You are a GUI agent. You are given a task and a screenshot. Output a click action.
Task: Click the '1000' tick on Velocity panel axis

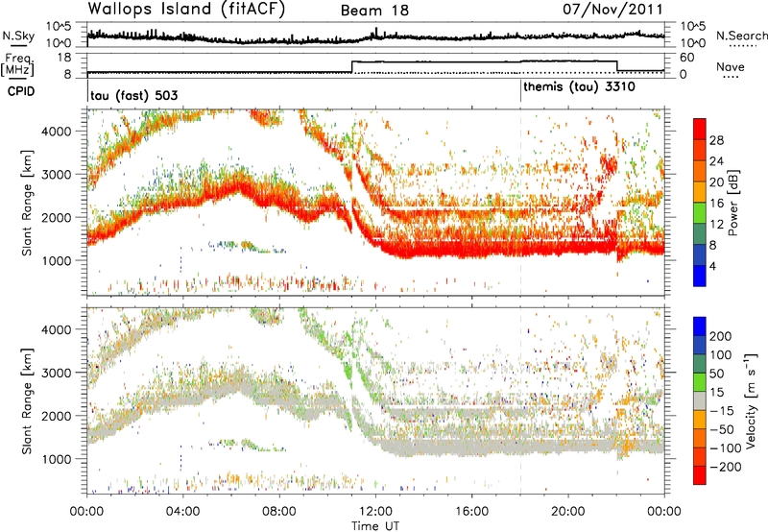pyautogui.click(x=56, y=459)
